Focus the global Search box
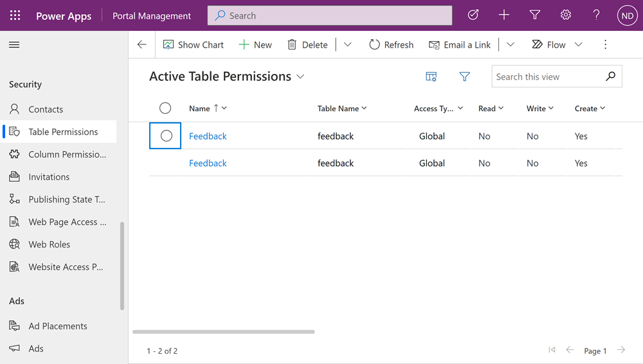The image size is (643, 364). coord(330,15)
